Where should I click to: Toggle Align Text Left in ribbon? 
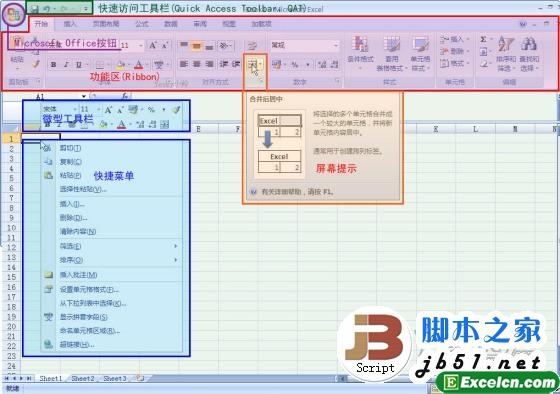tap(184, 64)
